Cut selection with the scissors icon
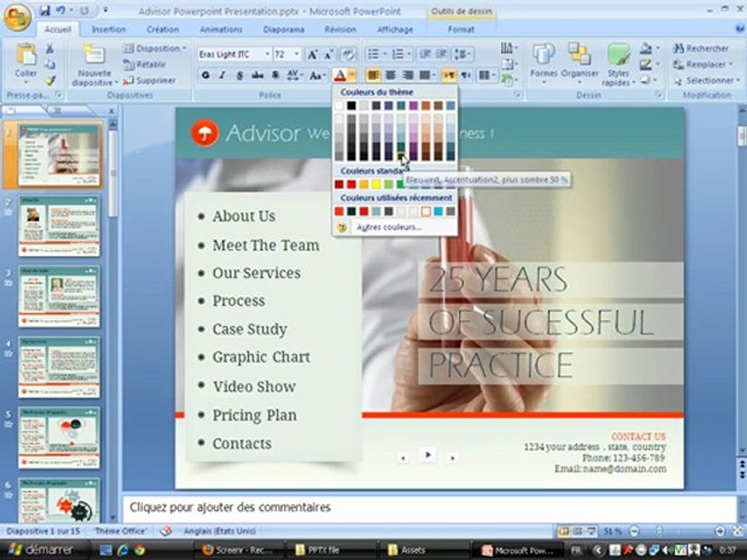747x560 pixels. click(50, 48)
